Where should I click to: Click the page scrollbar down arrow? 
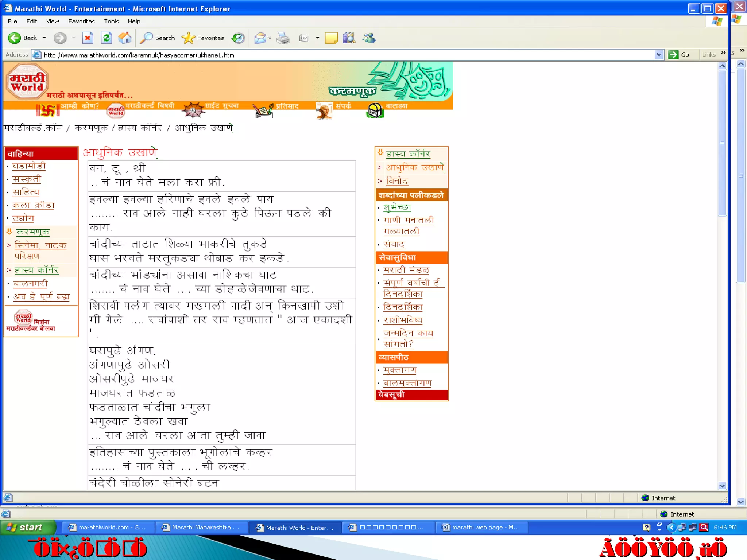point(722,486)
